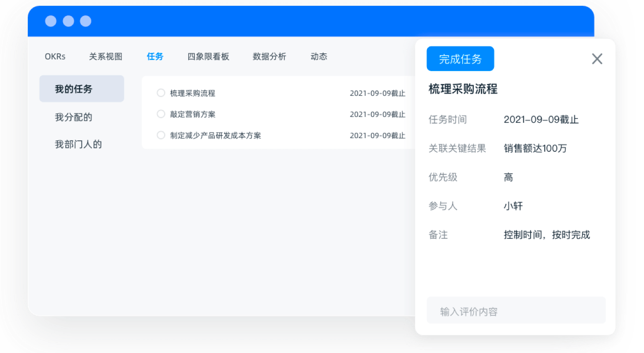
Task: Open the 制定减少产品研发成本方案 task title
Action: click(x=216, y=135)
